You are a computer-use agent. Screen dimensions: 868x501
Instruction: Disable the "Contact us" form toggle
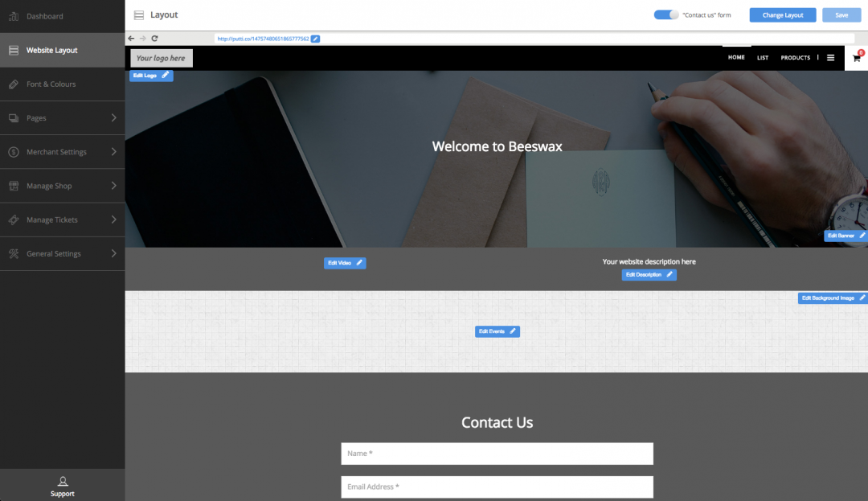coord(667,14)
